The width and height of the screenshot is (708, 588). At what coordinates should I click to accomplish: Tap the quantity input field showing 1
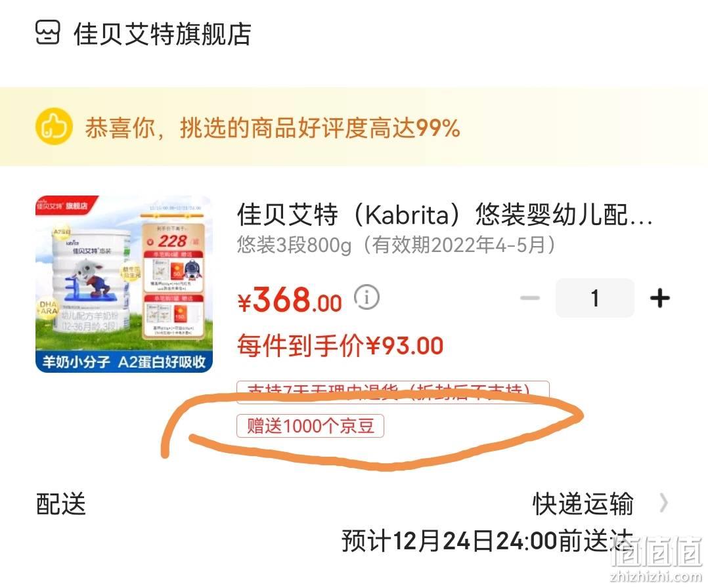pos(595,298)
